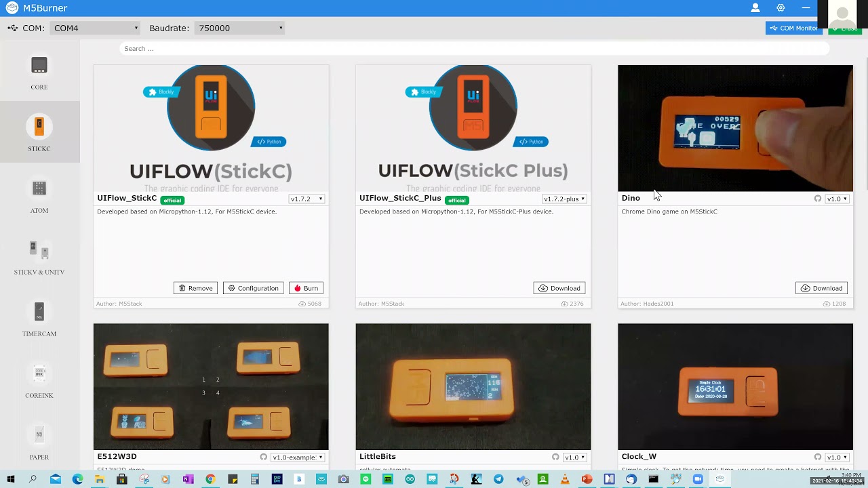Open Spotify from the taskbar

pos(366,479)
